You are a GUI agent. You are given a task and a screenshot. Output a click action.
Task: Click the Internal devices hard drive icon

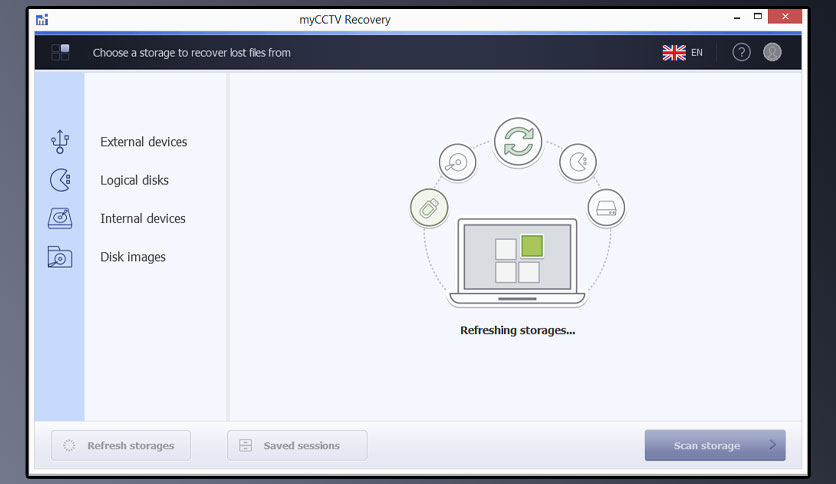pyautogui.click(x=60, y=219)
